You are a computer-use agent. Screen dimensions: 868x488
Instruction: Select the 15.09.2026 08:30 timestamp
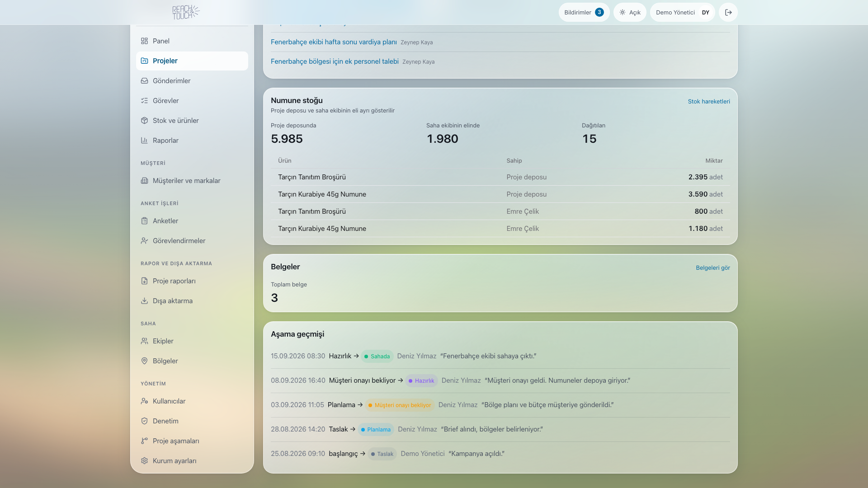298,356
